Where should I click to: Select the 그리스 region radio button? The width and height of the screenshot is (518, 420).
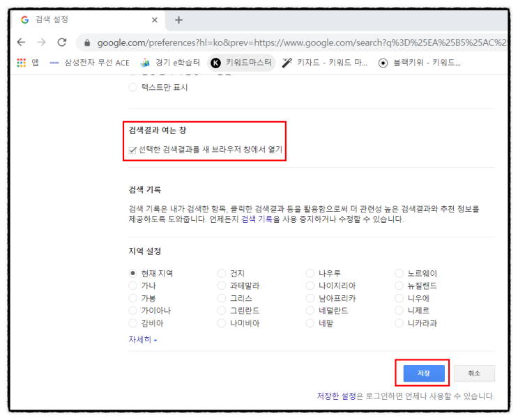click(x=221, y=298)
